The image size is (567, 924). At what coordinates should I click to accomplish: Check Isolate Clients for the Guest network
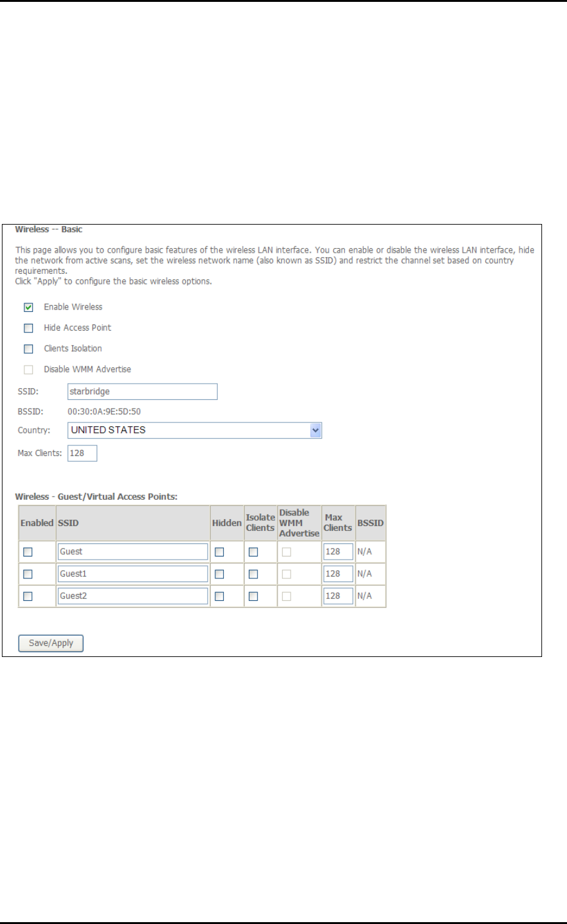click(253, 552)
